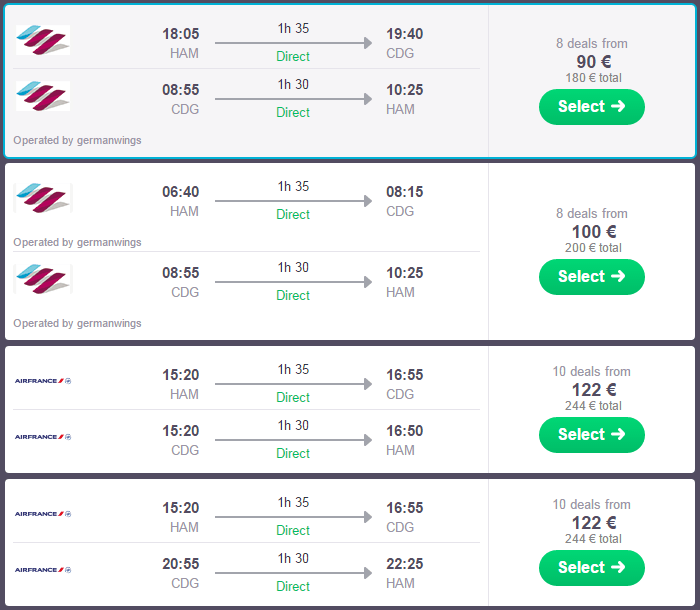Click Air France logo on 15:20 CDG return
The width and height of the screenshot is (700, 610).
43,437
